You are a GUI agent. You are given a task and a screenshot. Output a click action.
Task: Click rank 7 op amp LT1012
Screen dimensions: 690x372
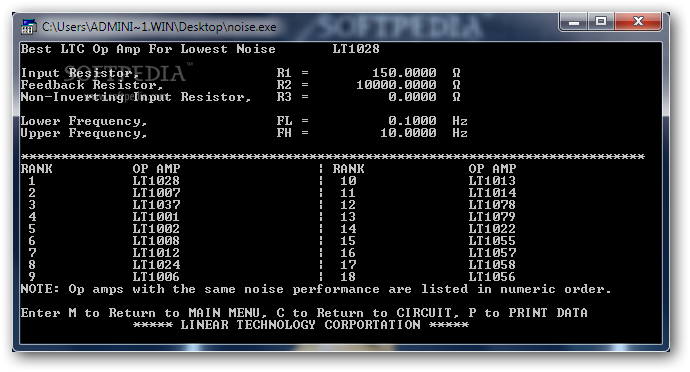tap(156, 253)
